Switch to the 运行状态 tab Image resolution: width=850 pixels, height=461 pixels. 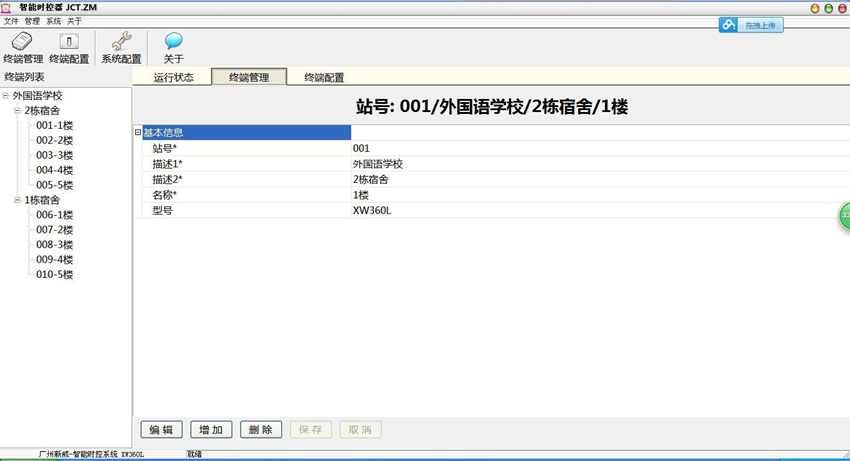(x=173, y=77)
